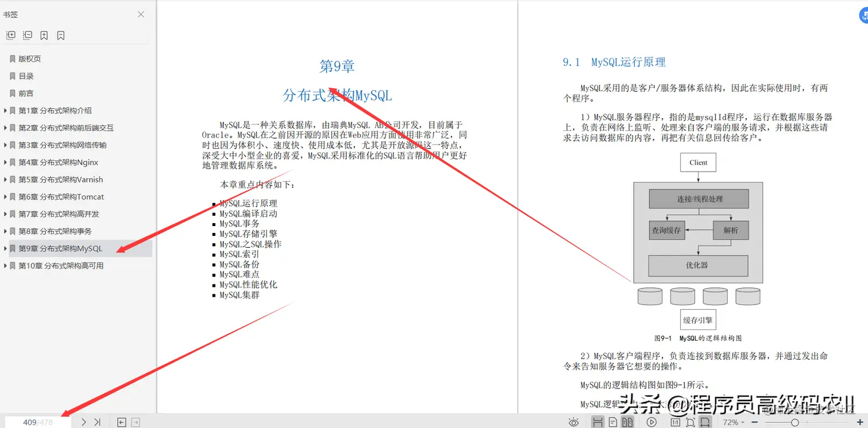Click the 9.1 MySQL运行原理 section heading
Screen dimensions: 868x428
614,62
